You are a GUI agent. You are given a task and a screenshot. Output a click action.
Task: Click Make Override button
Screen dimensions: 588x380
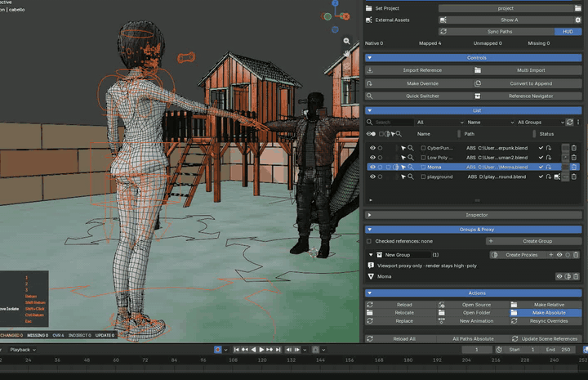pos(418,83)
